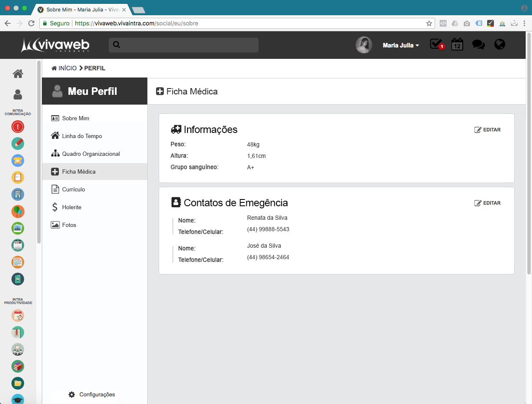Select Currículo in the profile menu
Viewport: 532px width, 404px height.
tap(73, 189)
